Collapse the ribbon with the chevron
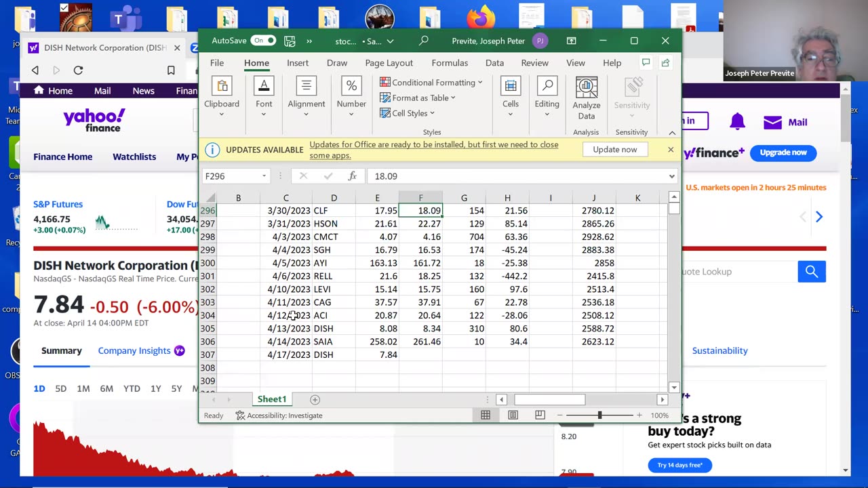Screen dimensions: 868x488 tap(672, 133)
